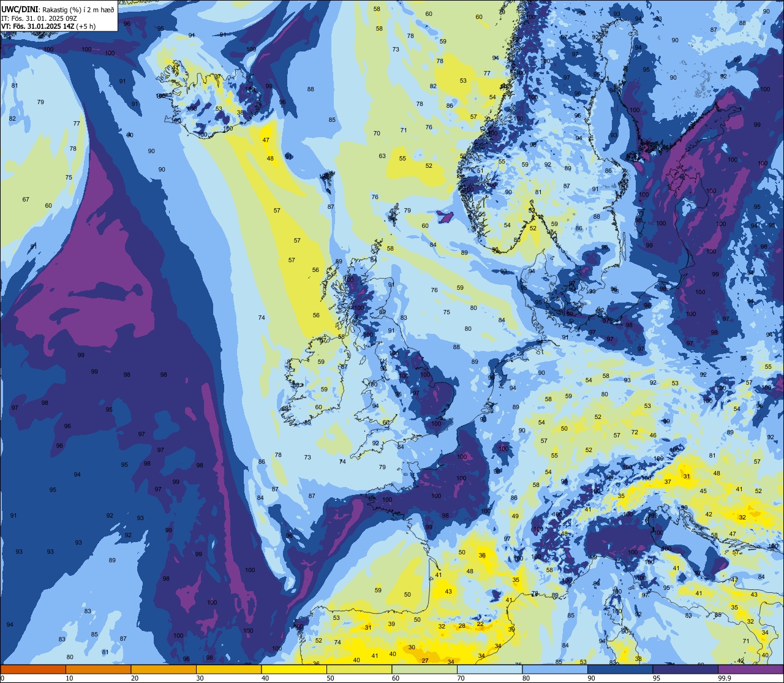
Task: Click the legend tick label '95'
Action: pos(656,678)
